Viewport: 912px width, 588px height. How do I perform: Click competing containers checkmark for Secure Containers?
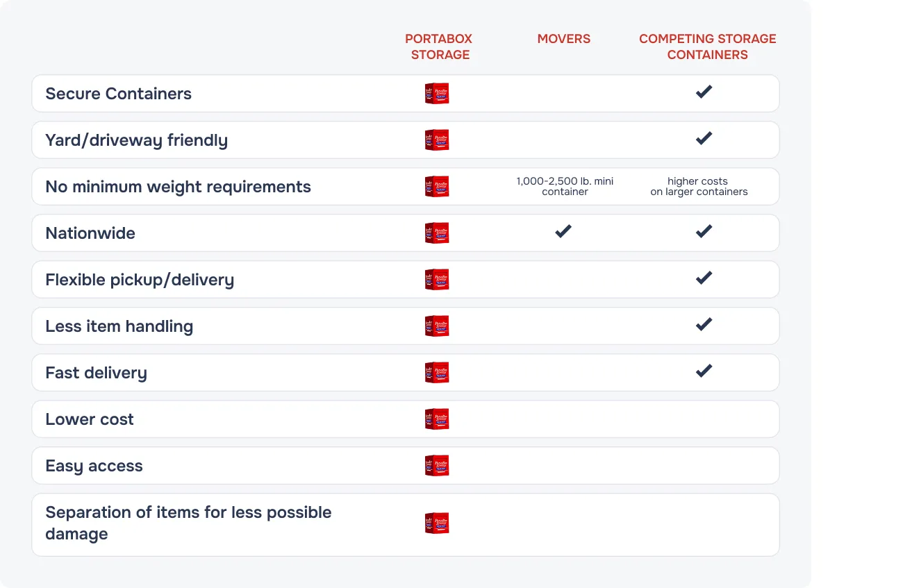click(704, 92)
